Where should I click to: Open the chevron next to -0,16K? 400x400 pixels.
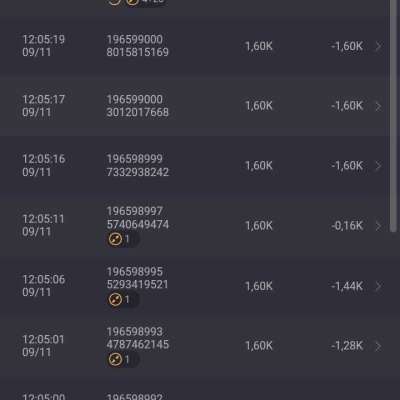click(x=378, y=226)
